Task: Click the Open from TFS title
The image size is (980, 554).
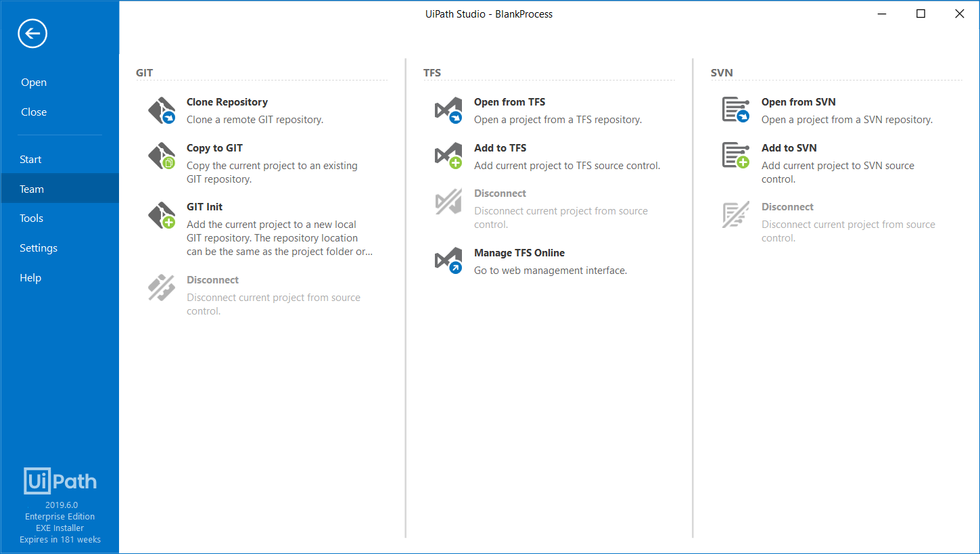Action: (509, 102)
